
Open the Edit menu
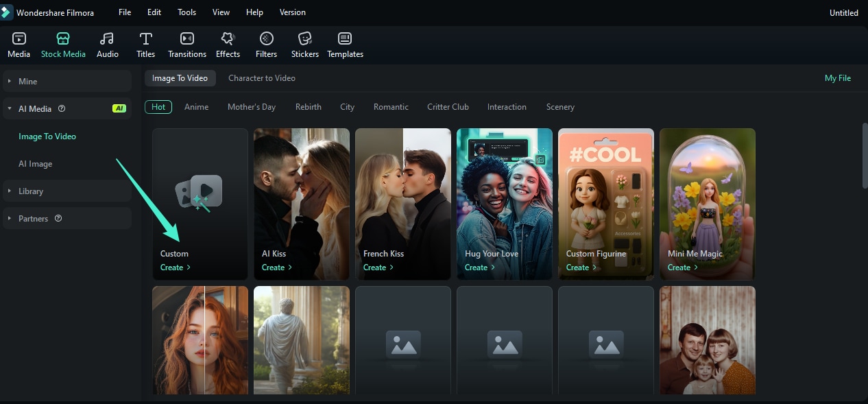(x=154, y=12)
